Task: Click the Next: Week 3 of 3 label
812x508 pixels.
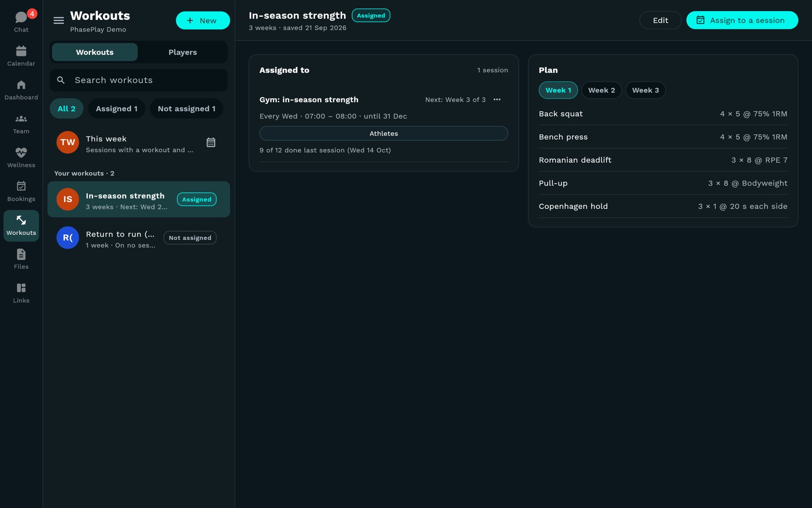Action: point(455,100)
